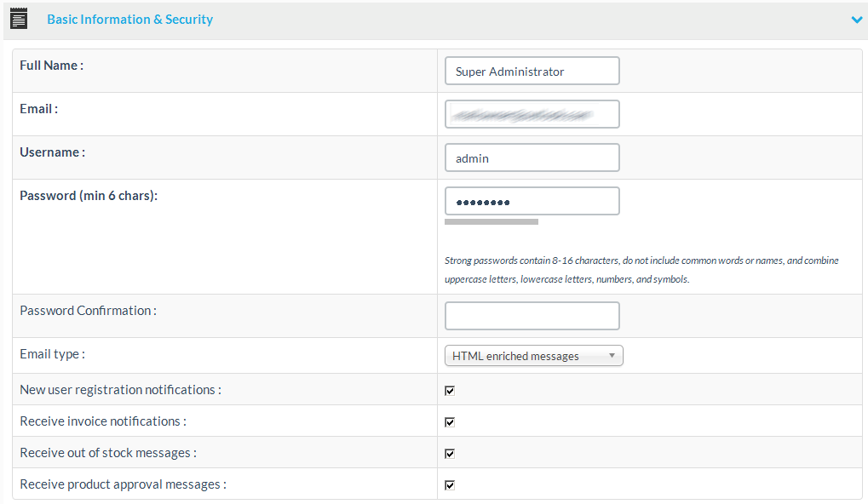Click the strong passwords hint text

tap(641, 270)
